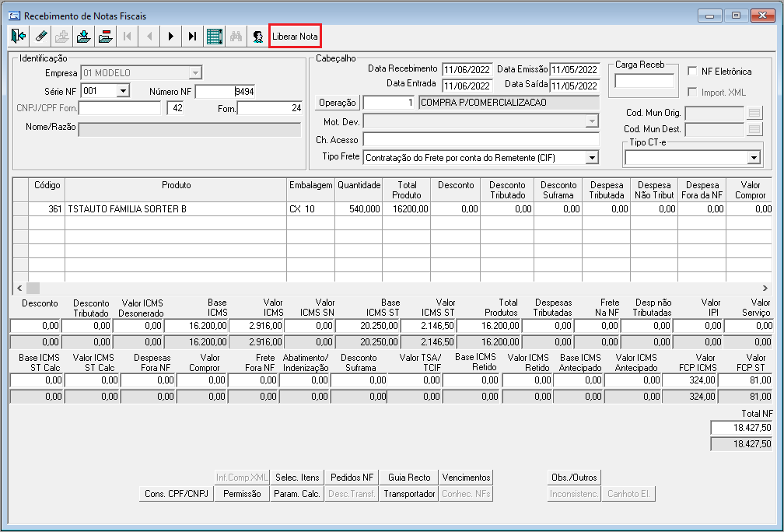The width and height of the screenshot is (784, 532).
Task: Click the Ch. Acesso input field
Action: (481, 140)
